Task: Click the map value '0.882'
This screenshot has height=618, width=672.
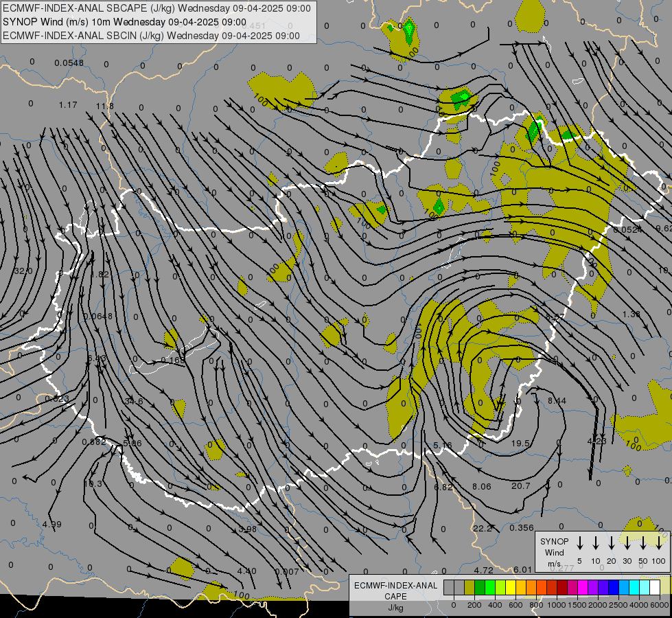Action: [94, 442]
